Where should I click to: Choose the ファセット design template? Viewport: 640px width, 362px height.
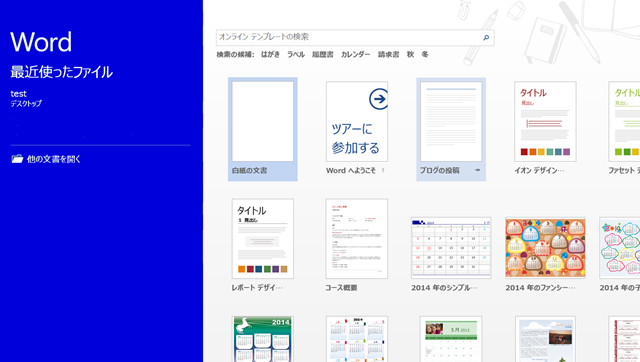pos(624,121)
